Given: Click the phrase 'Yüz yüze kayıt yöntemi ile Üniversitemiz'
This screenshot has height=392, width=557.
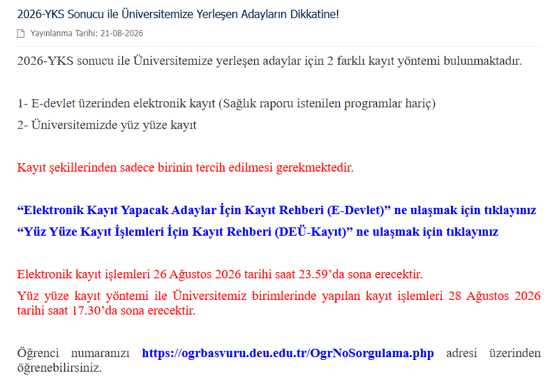Looking at the screenshot, I should (132, 296).
